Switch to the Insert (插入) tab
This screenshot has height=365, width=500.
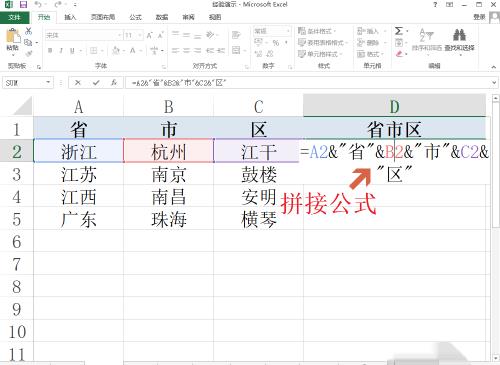point(70,17)
